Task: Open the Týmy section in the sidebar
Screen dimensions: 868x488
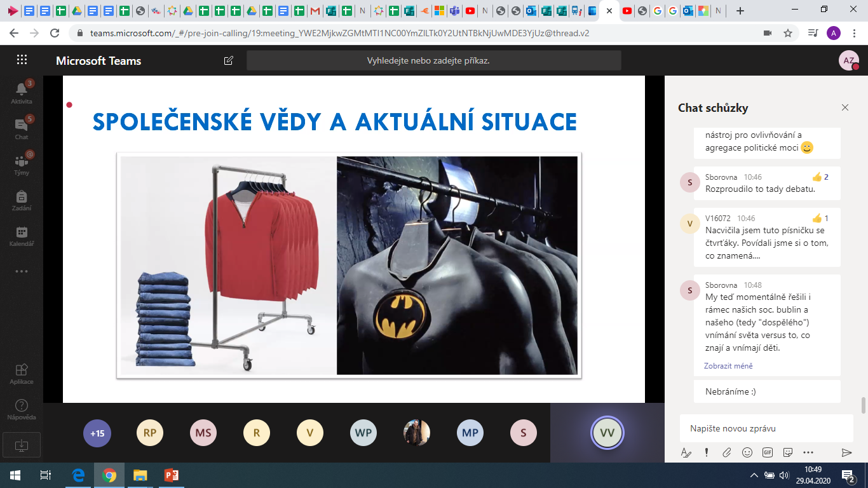Action: (22, 164)
